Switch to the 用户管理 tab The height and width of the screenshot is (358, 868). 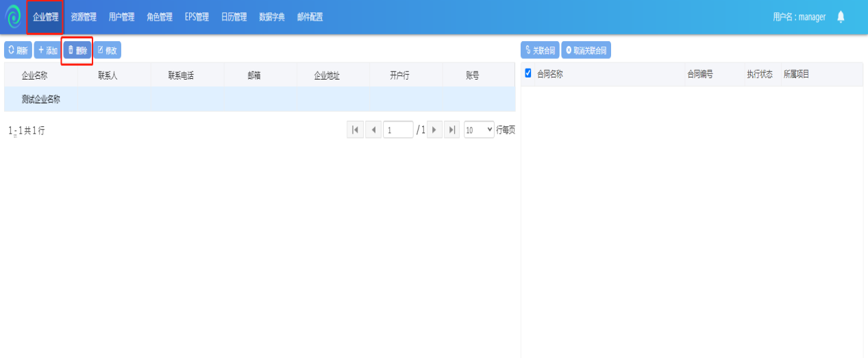(x=121, y=17)
